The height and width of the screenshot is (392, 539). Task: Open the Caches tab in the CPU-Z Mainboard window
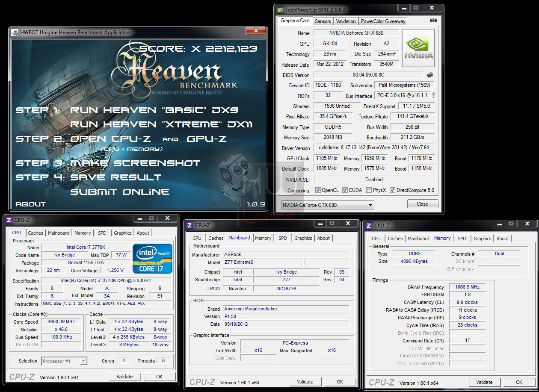(x=216, y=238)
